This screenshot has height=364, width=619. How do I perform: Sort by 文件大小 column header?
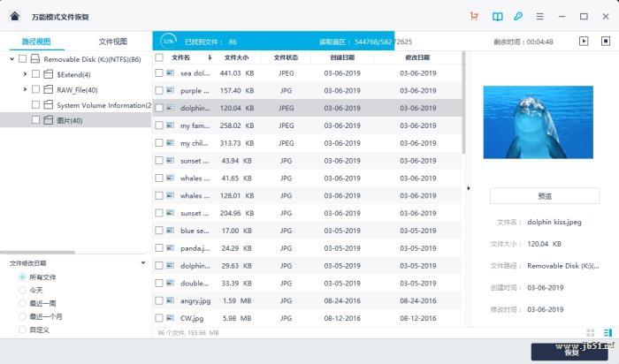pos(236,57)
